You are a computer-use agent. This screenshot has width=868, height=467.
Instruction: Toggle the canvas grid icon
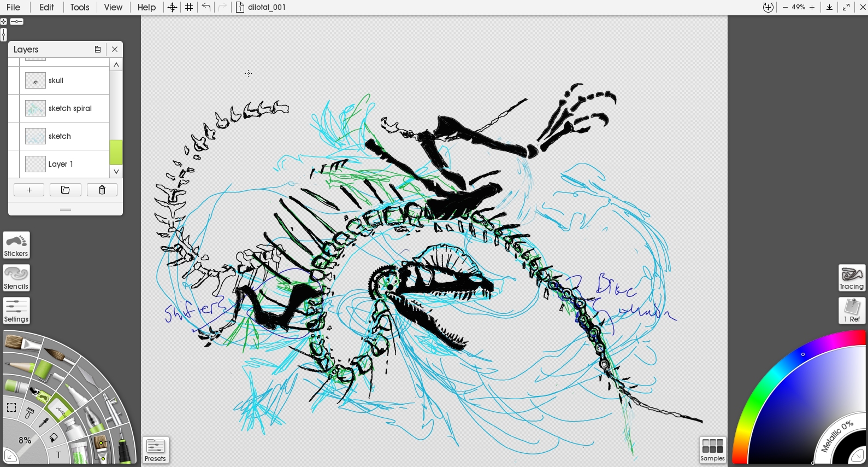pyautogui.click(x=189, y=7)
